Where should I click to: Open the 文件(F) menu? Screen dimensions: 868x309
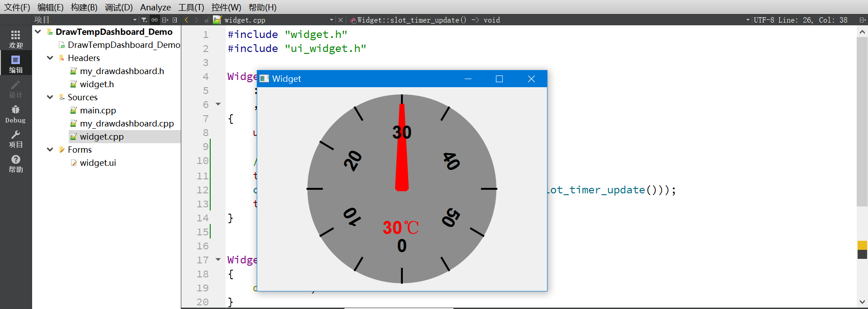[17, 7]
